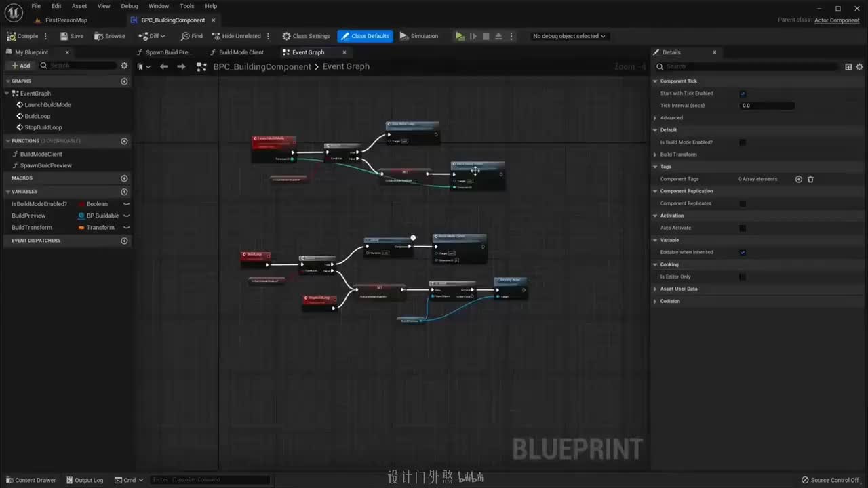
Task: Open the Debug menu
Action: pos(129,6)
